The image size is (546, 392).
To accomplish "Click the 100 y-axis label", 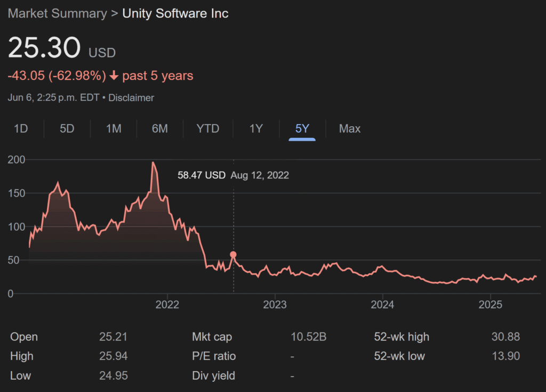I will coord(17,227).
